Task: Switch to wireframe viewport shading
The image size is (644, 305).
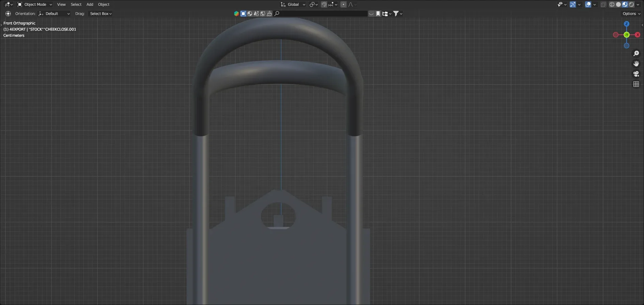Action: pos(612,4)
